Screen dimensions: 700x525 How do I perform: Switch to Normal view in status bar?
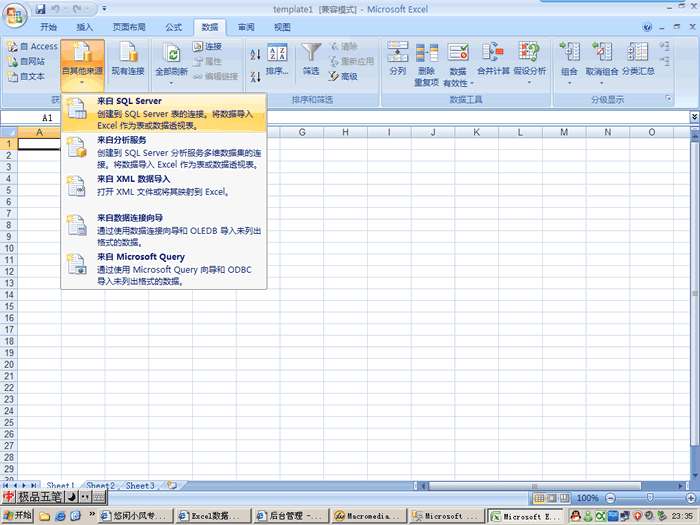[539, 498]
